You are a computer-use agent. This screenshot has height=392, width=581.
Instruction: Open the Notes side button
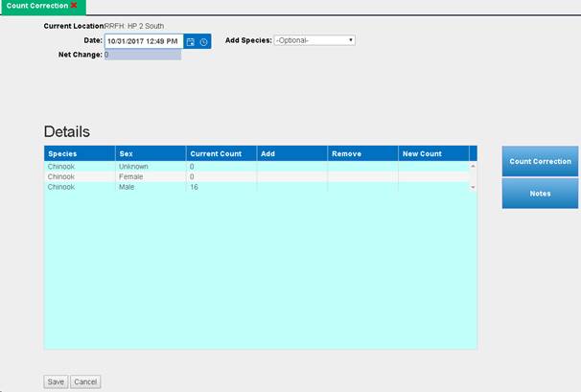[540, 194]
